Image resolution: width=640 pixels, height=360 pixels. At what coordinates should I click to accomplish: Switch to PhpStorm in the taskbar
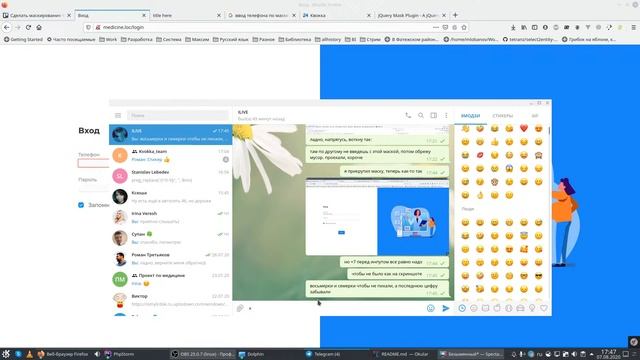tap(119, 354)
